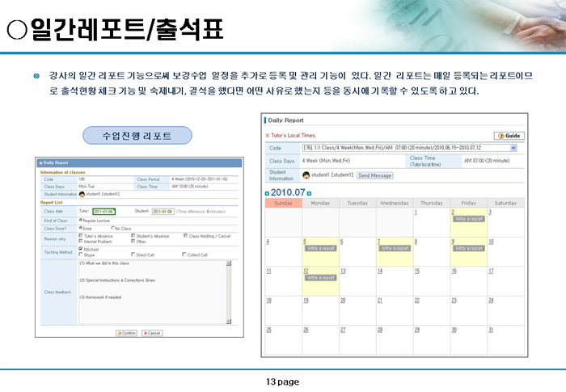
Task: Click the 13 page footer number
Action: 283,381
